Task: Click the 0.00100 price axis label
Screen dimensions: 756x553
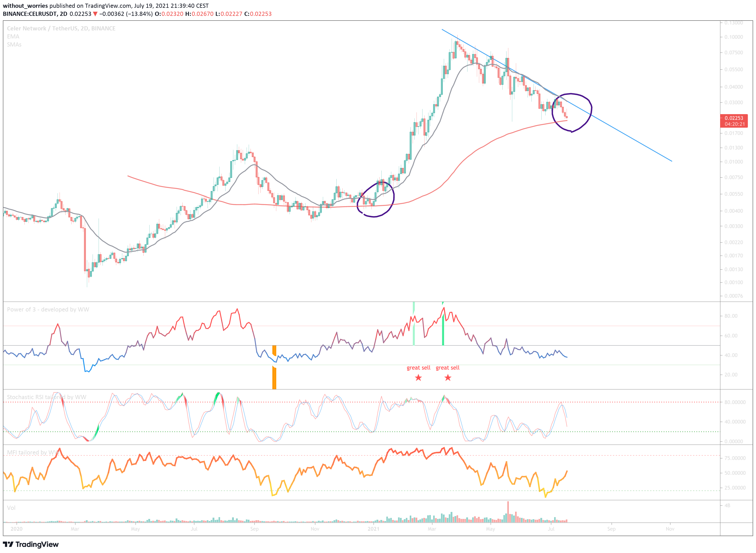Action: pyautogui.click(x=734, y=283)
